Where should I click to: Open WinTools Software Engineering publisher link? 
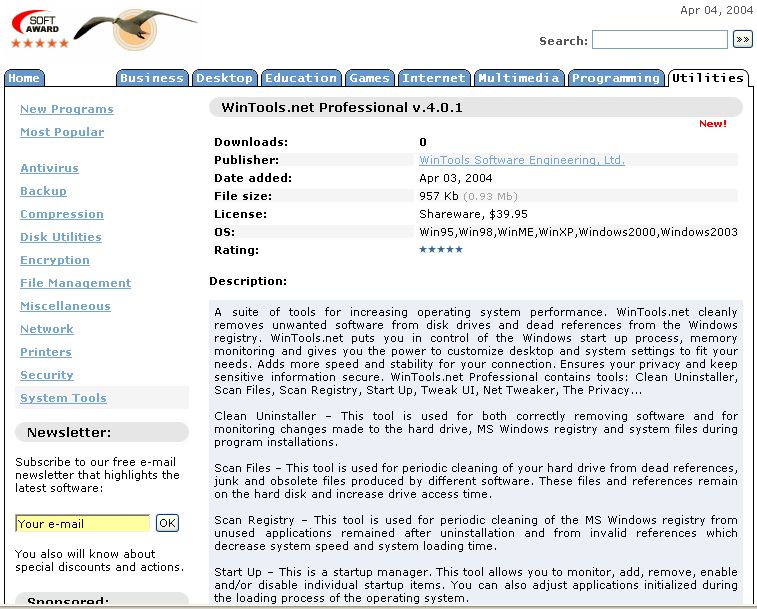[x=522, y=160]
